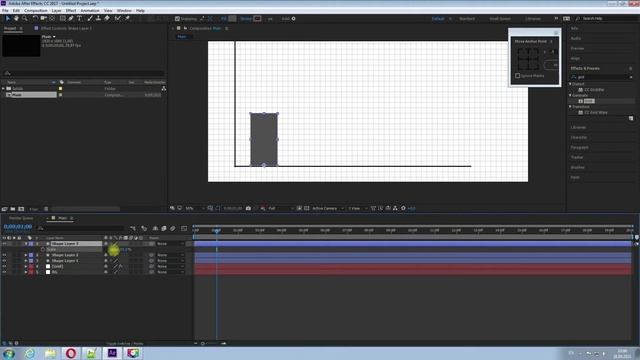Image resolution: width=640 pixels, height=360 pixels.
Task: Click the Shape Layer 3 label color swatch
Action: [31, 244]
